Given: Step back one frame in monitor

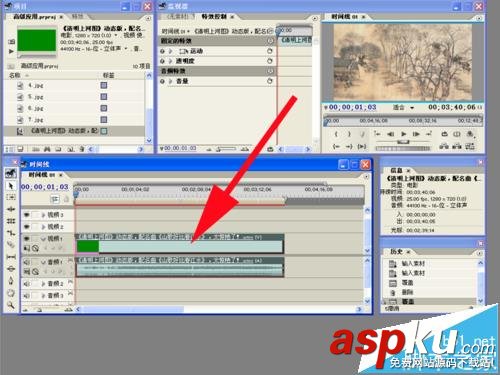Looking at the screenshot, I should (x=390, y=134).
